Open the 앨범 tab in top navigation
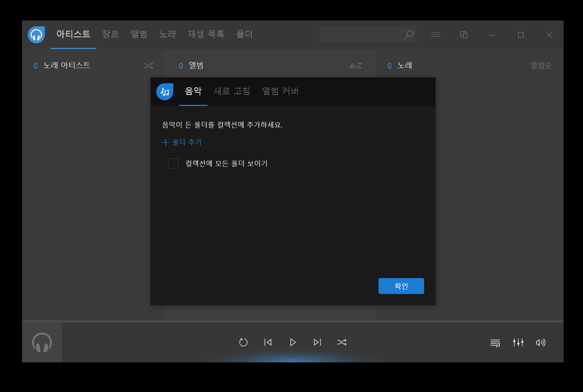Image resolution: width=583 pixels, height=392 pixels. point(139,34)
